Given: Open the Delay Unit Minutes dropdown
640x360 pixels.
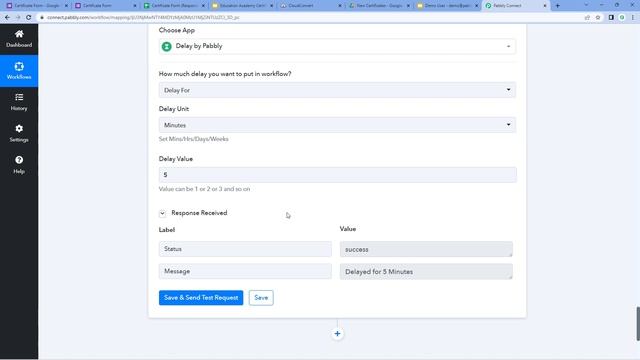Looking at the screenshot, I should [337, 125].
